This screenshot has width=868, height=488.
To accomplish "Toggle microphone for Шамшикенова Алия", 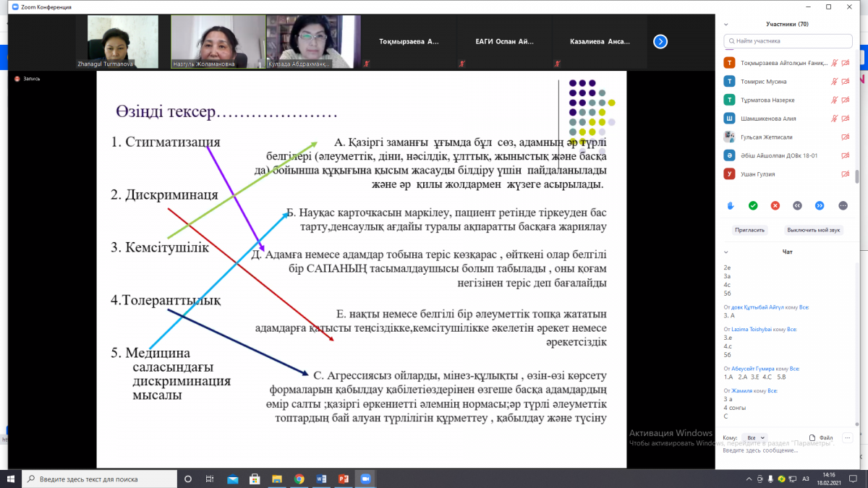I will pos(834,119).
